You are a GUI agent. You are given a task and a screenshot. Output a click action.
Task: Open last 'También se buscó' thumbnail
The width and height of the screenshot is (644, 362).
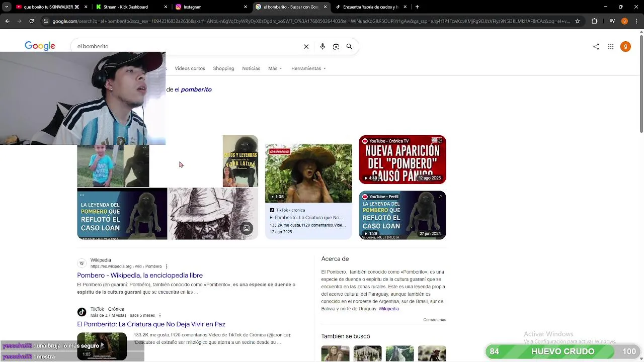point(432,353)
